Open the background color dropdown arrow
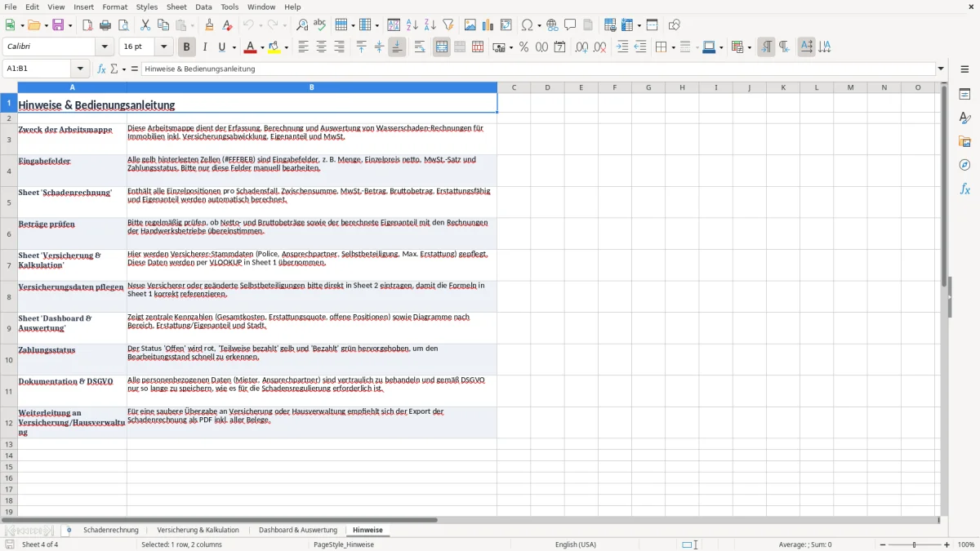Viewport: 980px width, 551px height. click(286, 47)
